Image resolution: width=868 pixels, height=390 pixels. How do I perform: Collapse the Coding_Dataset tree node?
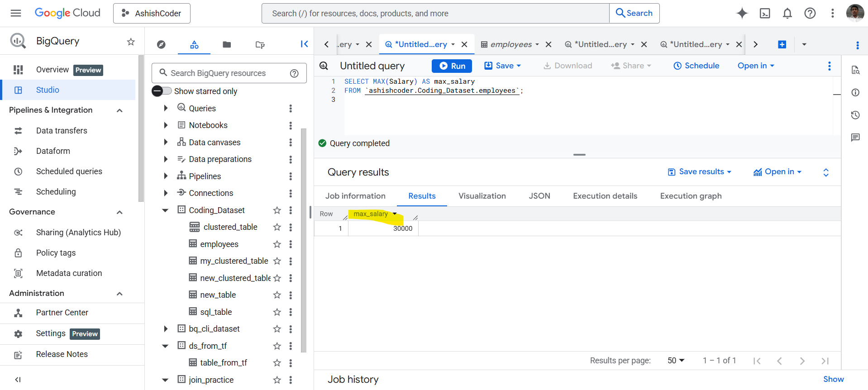pyautogui.click(x=166, y=210)
